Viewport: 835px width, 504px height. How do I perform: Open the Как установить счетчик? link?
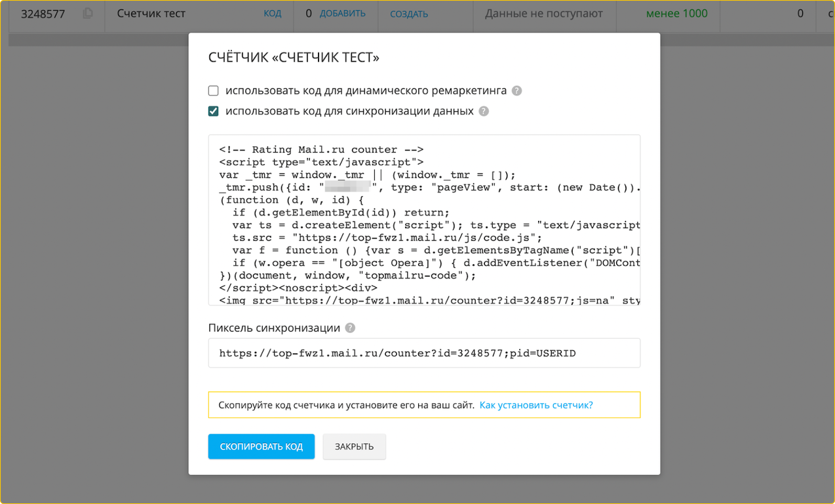[536, 405]
